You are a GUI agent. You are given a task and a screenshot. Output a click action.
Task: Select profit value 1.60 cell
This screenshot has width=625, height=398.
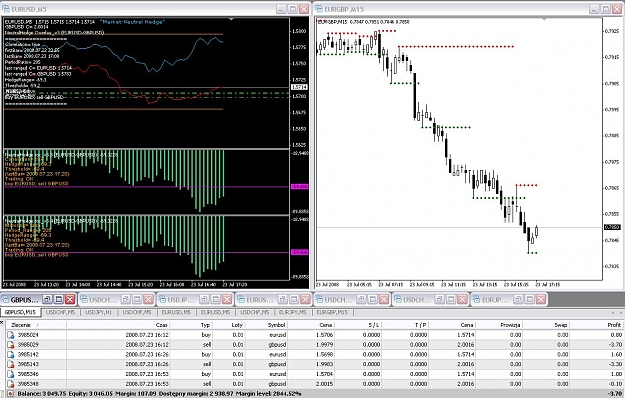[x=616, y=355]
